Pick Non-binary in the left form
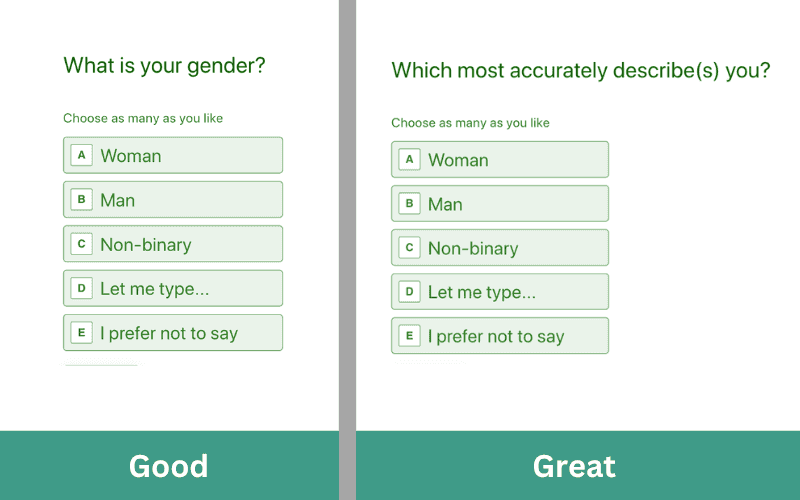800x500 pixels. point(172,244)
